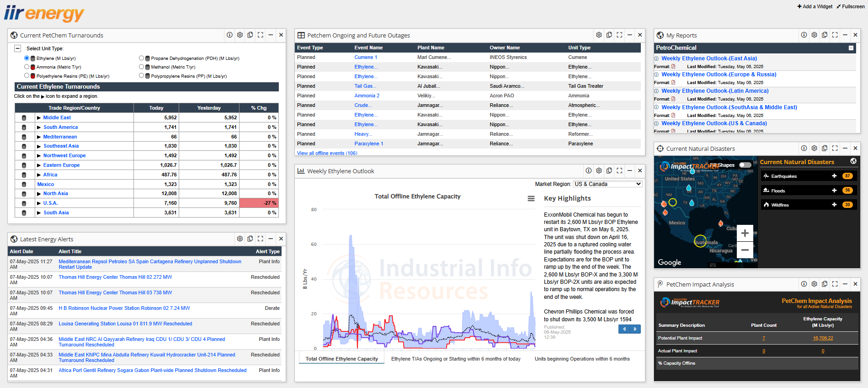This screenshot has width=868, height=388.
Task: Open Units beginning Operations within 6 months tab
Action: click(x=582, y=359)
